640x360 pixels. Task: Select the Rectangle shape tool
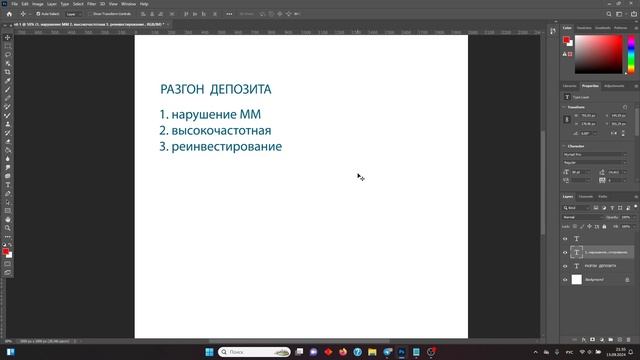7,211
